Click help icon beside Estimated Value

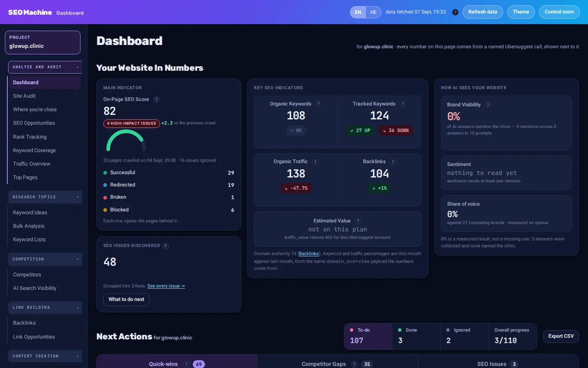358,221
